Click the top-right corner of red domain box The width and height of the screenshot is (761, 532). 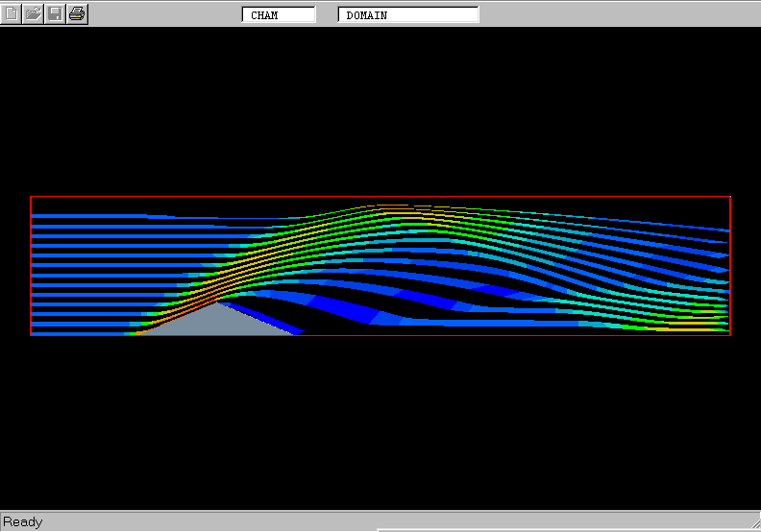click(730, 197)
